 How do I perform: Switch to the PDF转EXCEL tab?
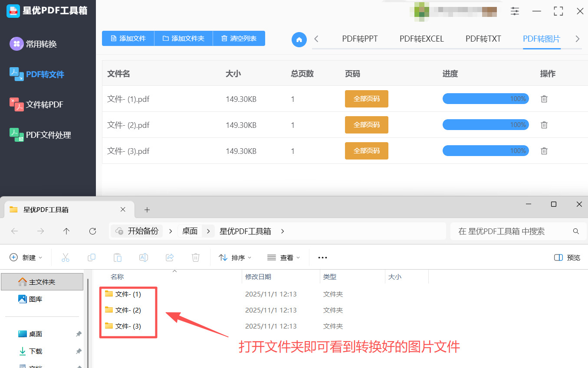[x=421, y=39]
